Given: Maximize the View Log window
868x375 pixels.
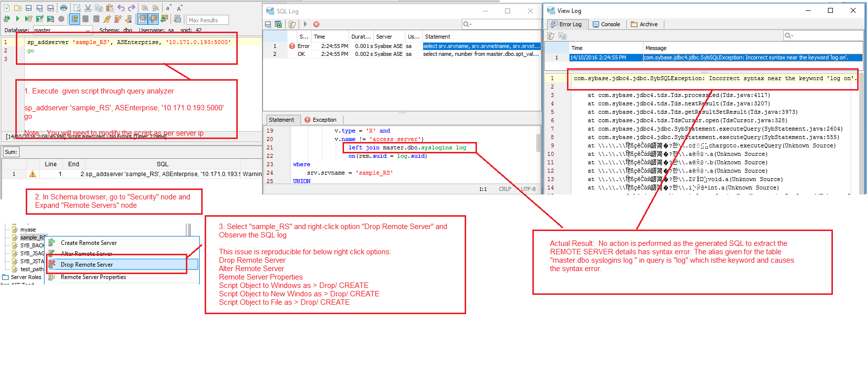Looking at the screenshot, I should point(830,10).
